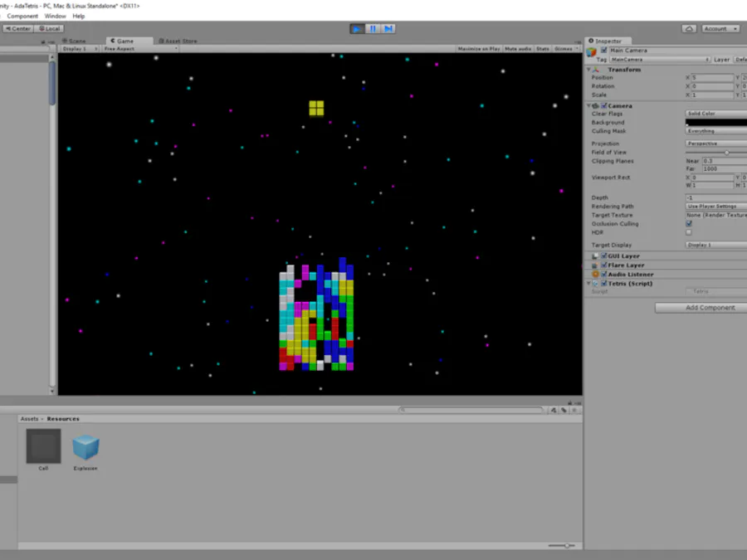This screenshot has width=747, height=560.
Task: Click the Tetris script component icon
Action: pos(595,284)
